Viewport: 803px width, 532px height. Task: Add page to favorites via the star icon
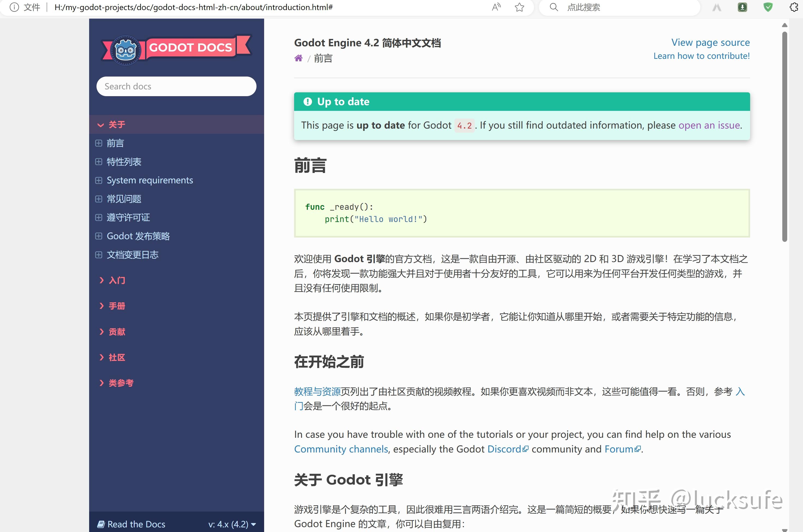point(519,7)
